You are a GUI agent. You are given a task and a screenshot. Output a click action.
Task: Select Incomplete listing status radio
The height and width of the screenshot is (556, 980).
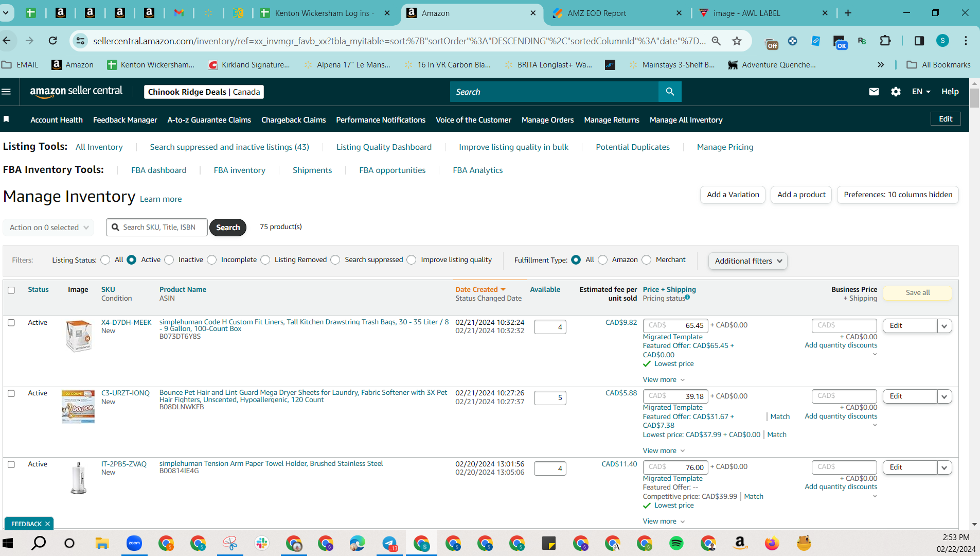click(x=212, y=260)
